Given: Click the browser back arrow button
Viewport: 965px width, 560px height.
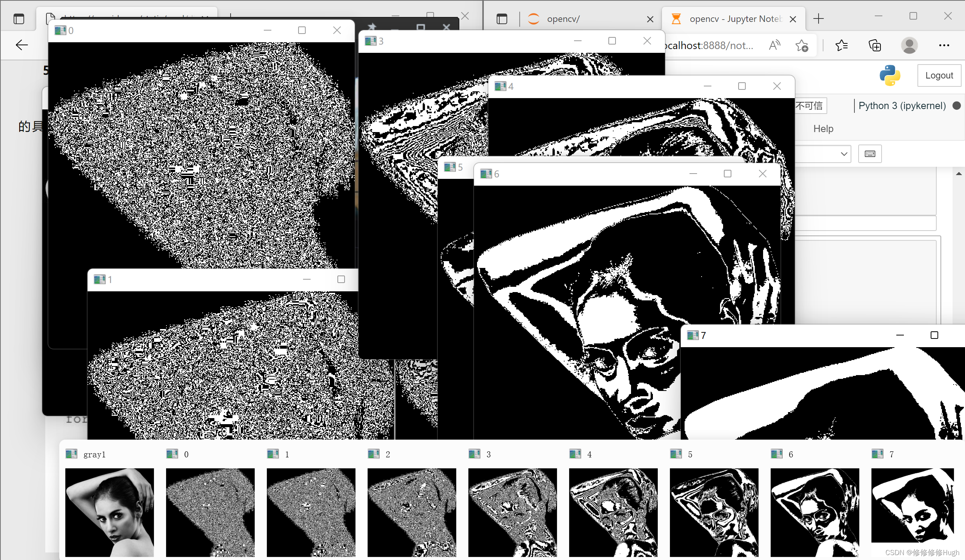Looking at the screenshot, I should tap(22, 45).
